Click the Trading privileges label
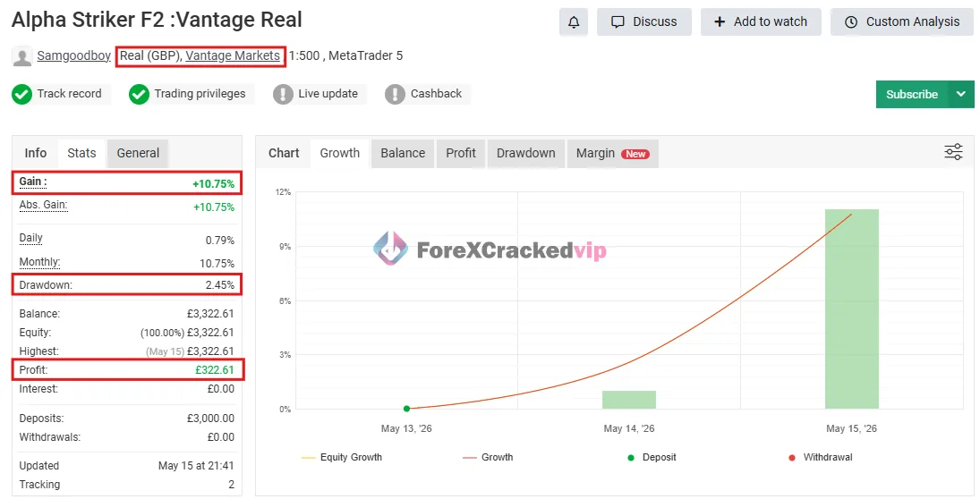980x499 pixels. tap(200, 94)
